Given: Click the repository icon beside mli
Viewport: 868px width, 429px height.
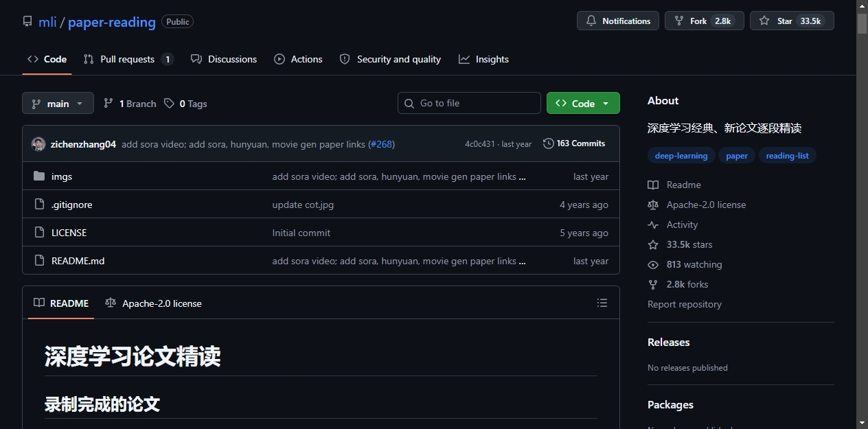Looking at the screenshot, I should coord(27,22).
